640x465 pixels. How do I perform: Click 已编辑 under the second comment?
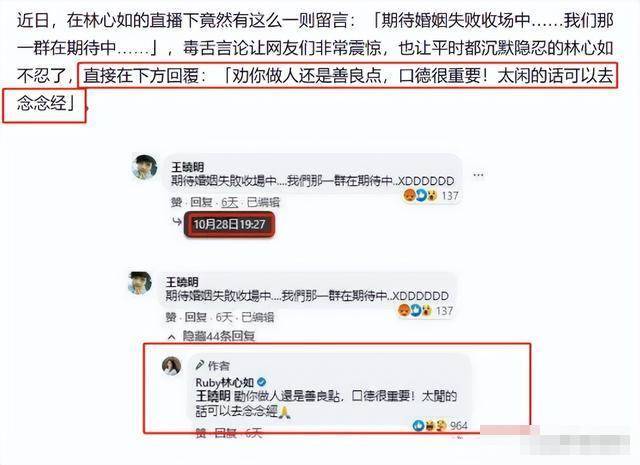pyautogui.click(x=258, y=317)
